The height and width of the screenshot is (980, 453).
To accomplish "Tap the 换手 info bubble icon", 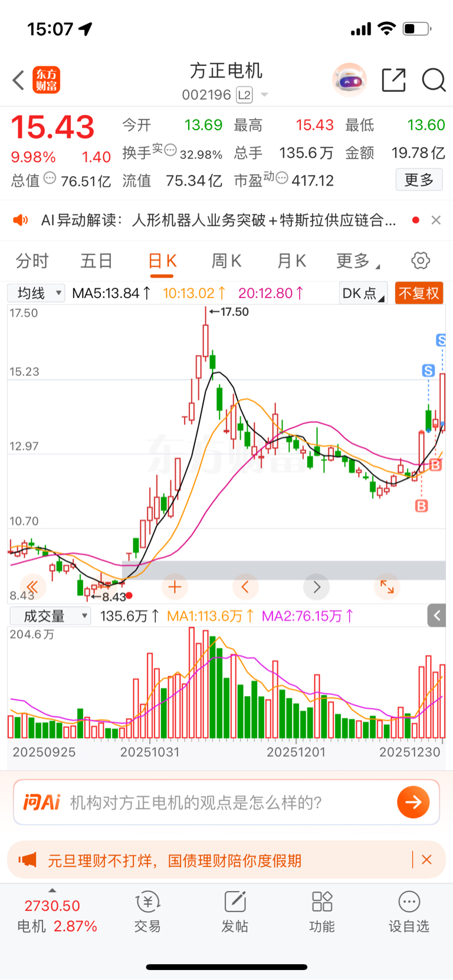I will pos(170,150).
